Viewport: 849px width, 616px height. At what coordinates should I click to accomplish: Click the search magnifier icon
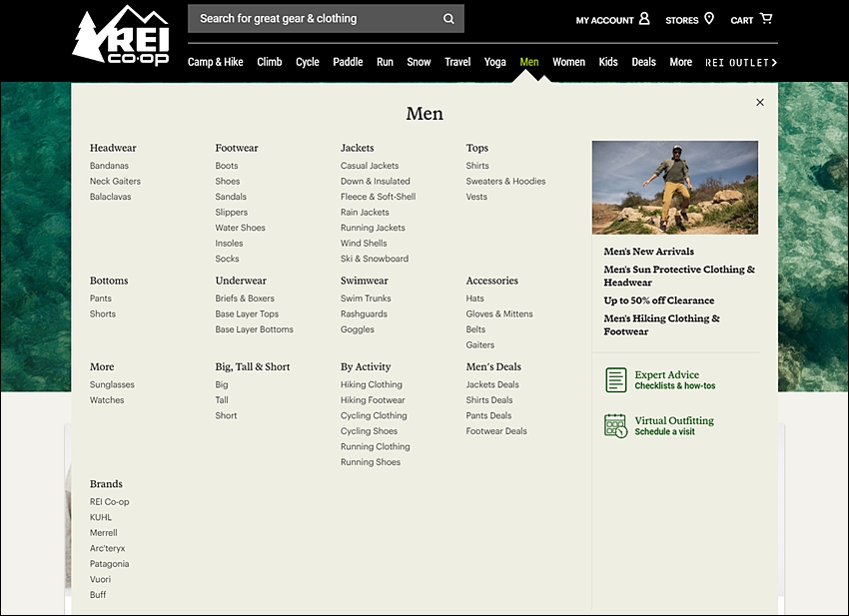[448, 18]
